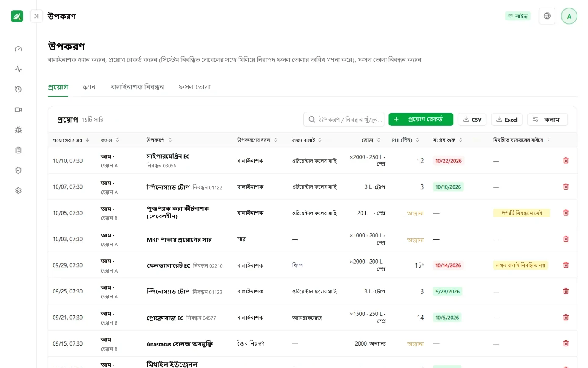Switch to the প্রয়োগ tab
Image resolution: width=588 pixels, height=368 pixels.
(x=58, y=87)
